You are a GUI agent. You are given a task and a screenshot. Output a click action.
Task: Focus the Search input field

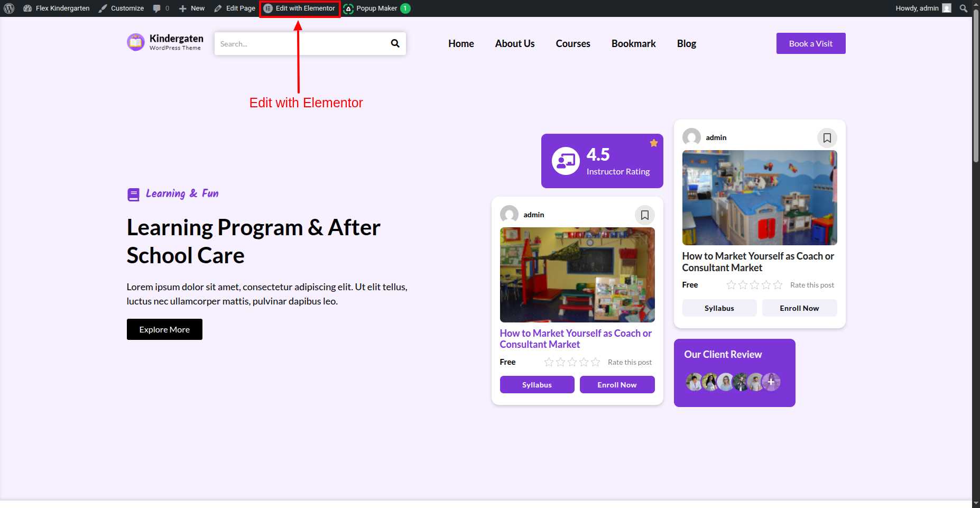tap(301, 44)
